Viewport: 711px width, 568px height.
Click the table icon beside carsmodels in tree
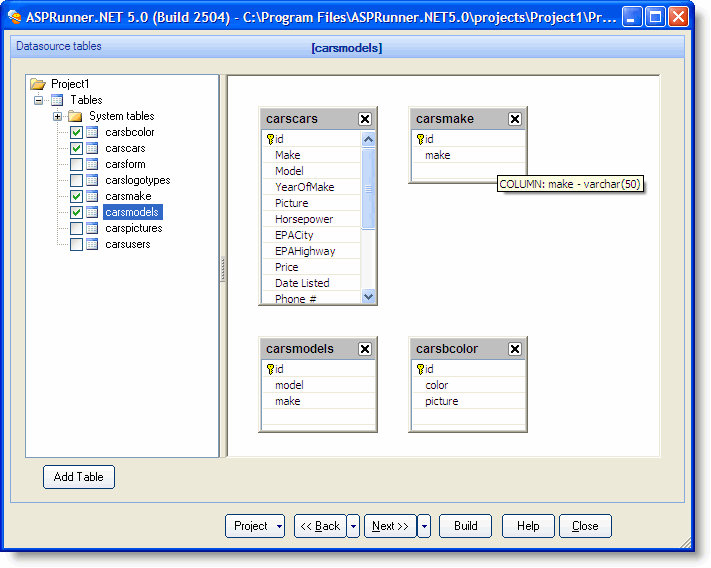tap(92, 212)
